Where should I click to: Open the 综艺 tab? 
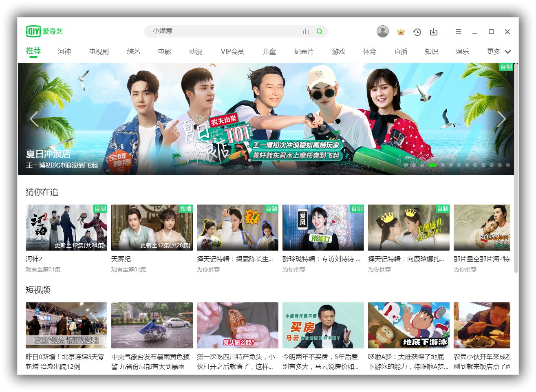point(134,52)
